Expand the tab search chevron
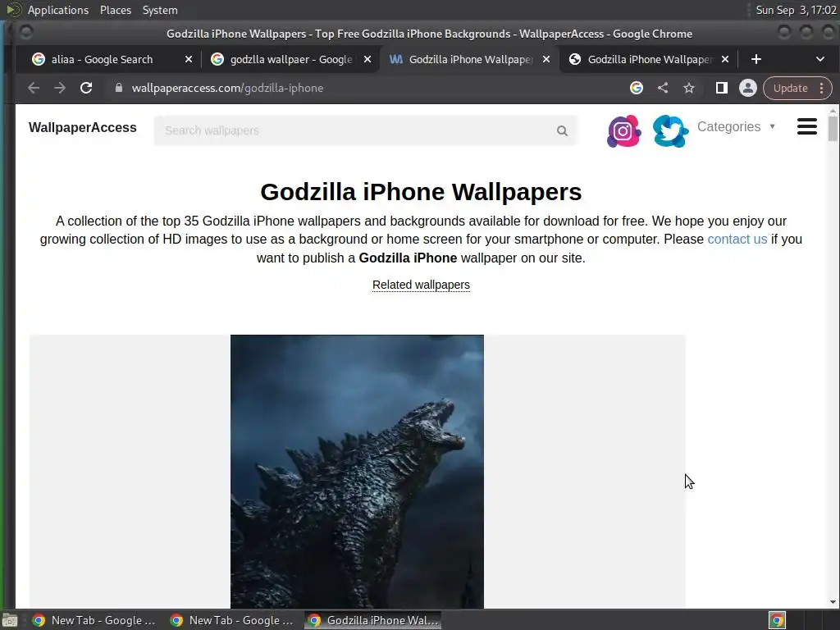This screenshot has width=840, height=630. click(x=820, y=59)
